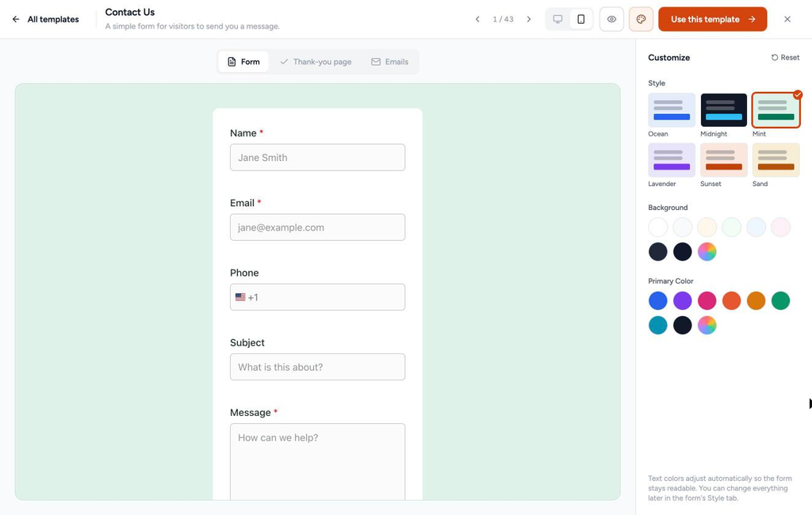Open the custom primary color picker
The image size is (812, 515).
point(707,326)
